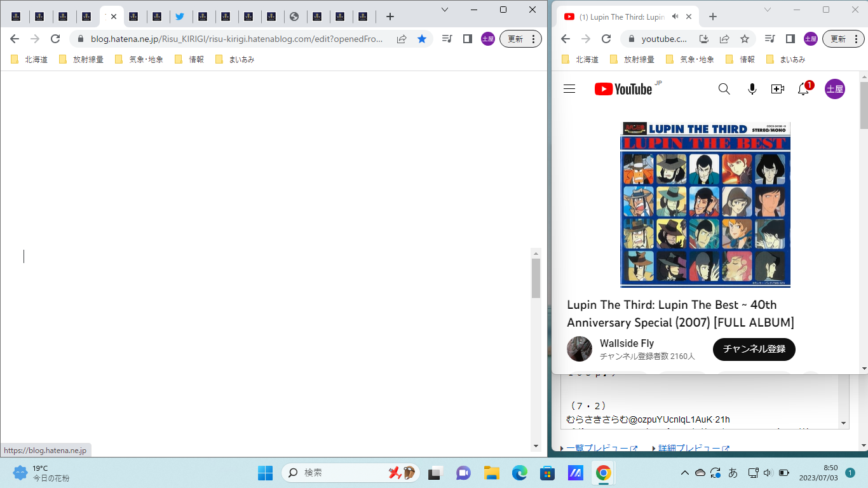Subscribe with the チャンネル登録 button

[x=754, y=349]
